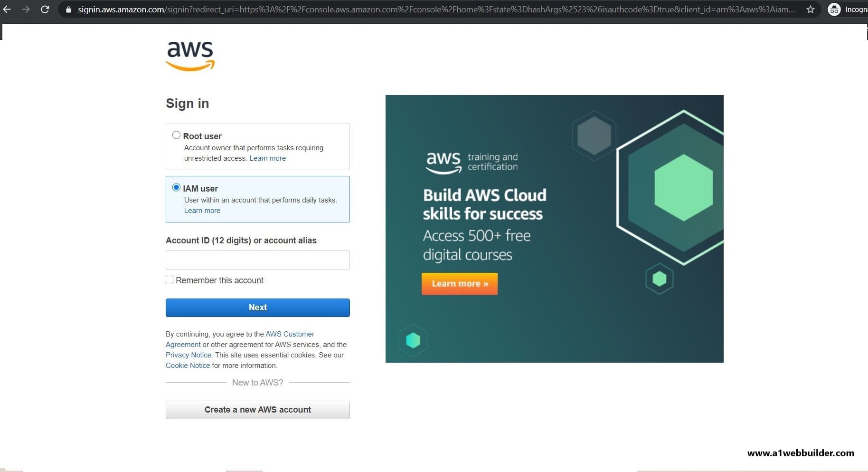This screenshot has height=472, width=868.
Task: Click the AWS logo
Action: pos(189,56)
